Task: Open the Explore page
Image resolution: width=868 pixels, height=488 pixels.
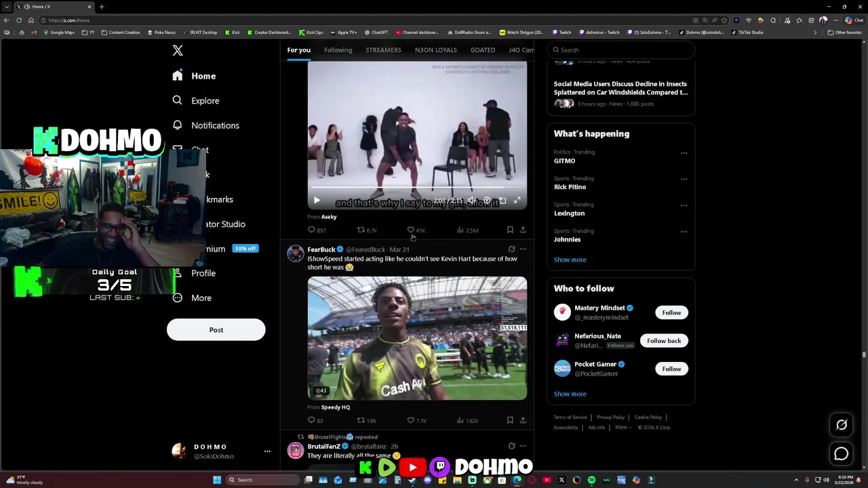Action: 196,100
